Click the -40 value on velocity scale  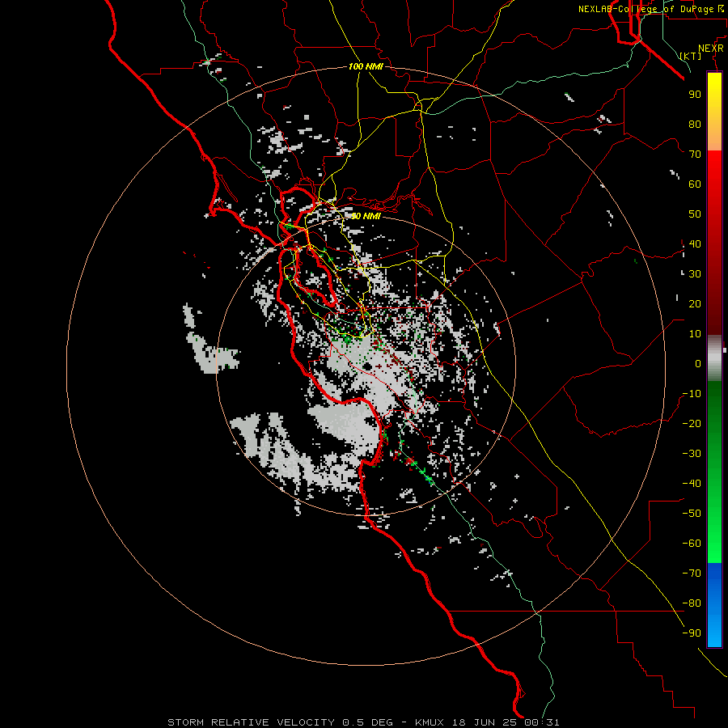(692, 484)
